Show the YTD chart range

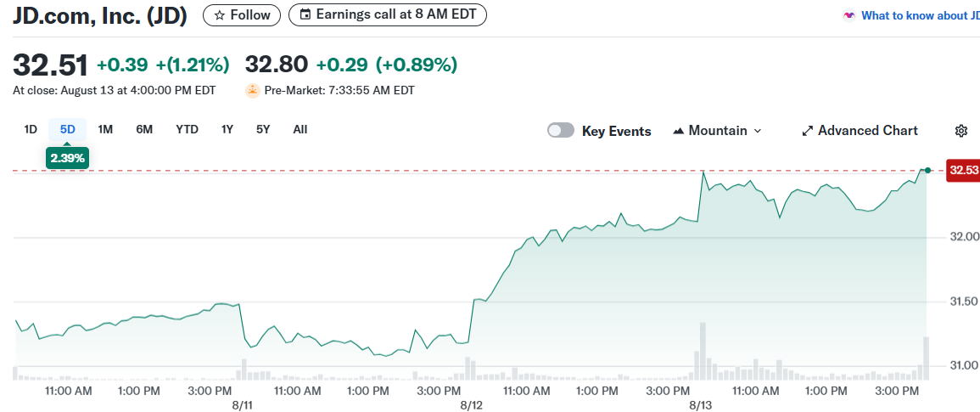187,130
